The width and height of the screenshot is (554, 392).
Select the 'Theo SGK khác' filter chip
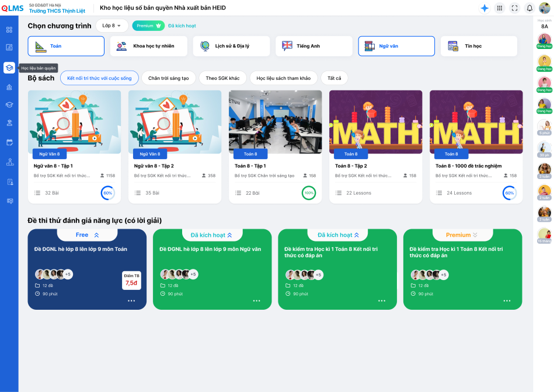(222, 78)
